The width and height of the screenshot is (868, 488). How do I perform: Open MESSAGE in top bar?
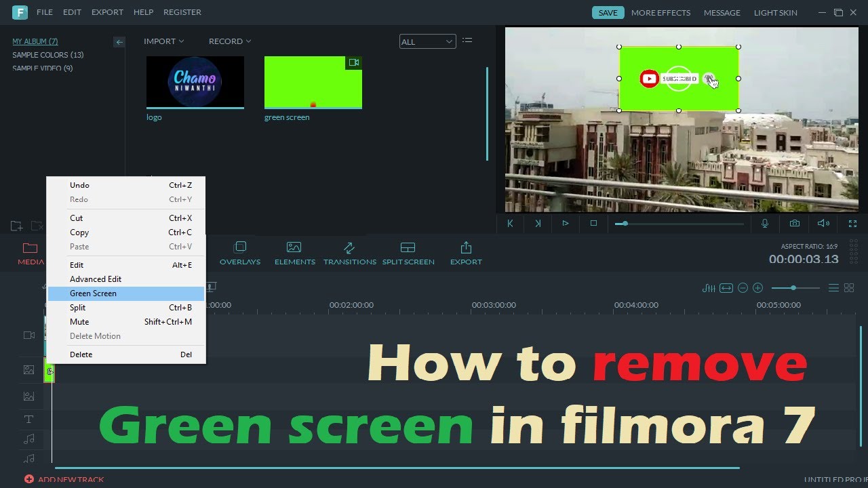click(x=722, y=13)
